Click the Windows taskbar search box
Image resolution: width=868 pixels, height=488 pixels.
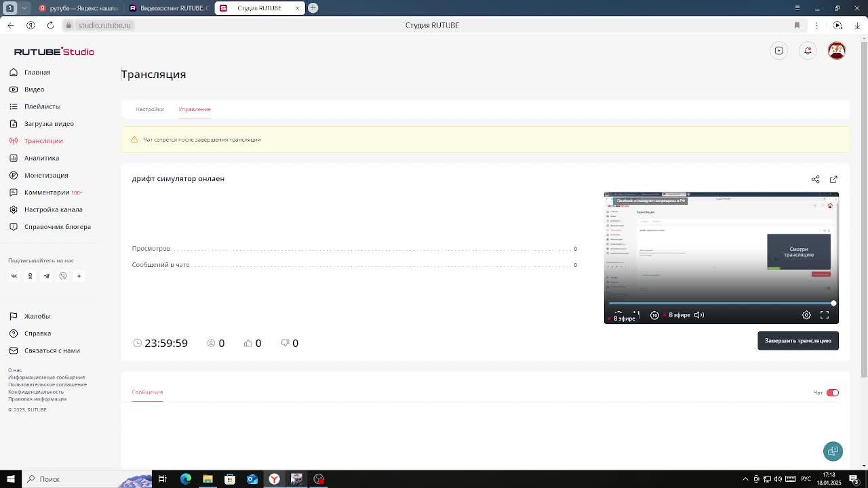88,479
